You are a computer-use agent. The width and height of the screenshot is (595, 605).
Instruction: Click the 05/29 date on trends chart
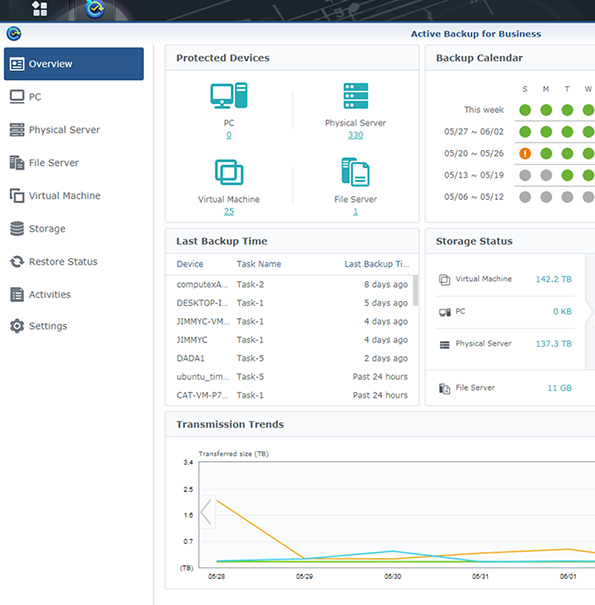tap(304, 576)
